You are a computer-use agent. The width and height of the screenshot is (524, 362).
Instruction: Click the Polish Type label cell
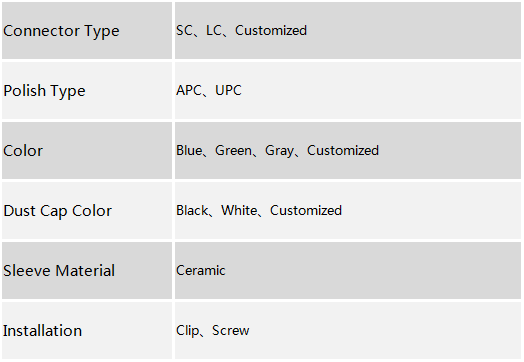coord(87,91)
